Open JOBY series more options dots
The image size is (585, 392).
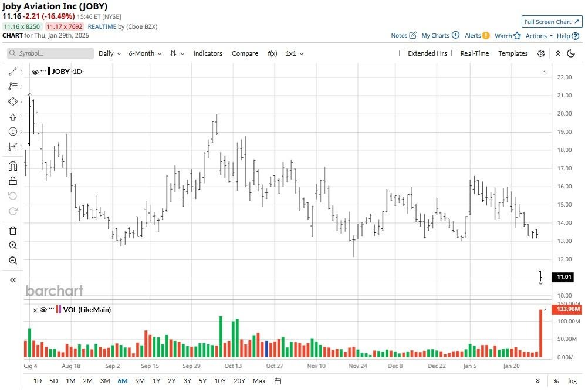click(43, 71)
